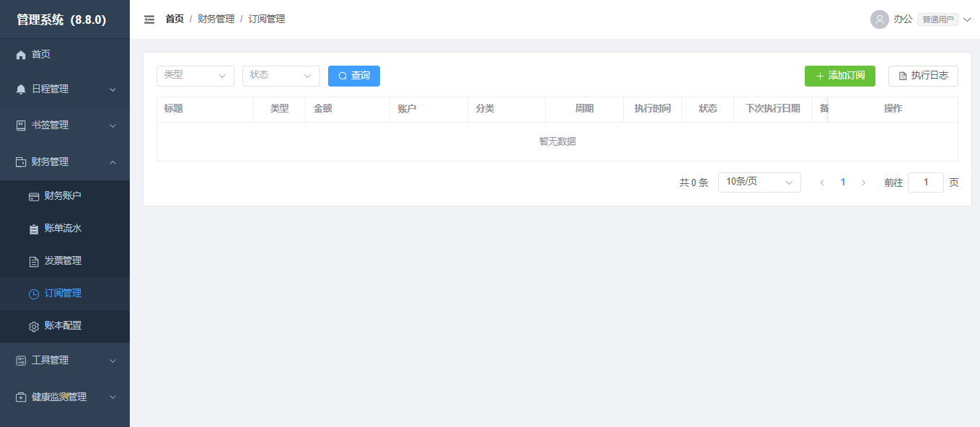The width and height of the screenshot is (980, 427).
Task: Open the 执行日志 button
Action: click(923, 76)
